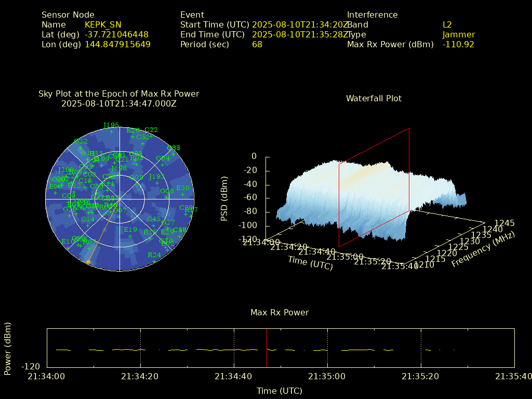Click satellite marker G04 in sky plot
Image resolution: width=532 pixels, height=399 pixels.
pyautogui.click(x=163, y=164)
